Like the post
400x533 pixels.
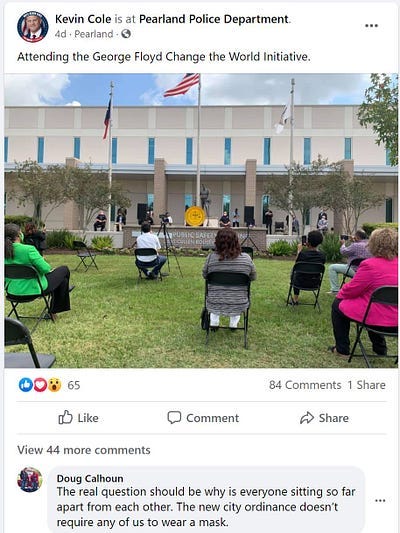(x=78, y=417)
